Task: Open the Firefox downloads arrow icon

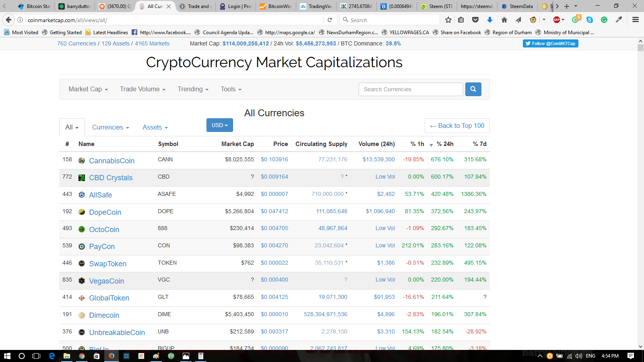Action: [x=490, y=20]
